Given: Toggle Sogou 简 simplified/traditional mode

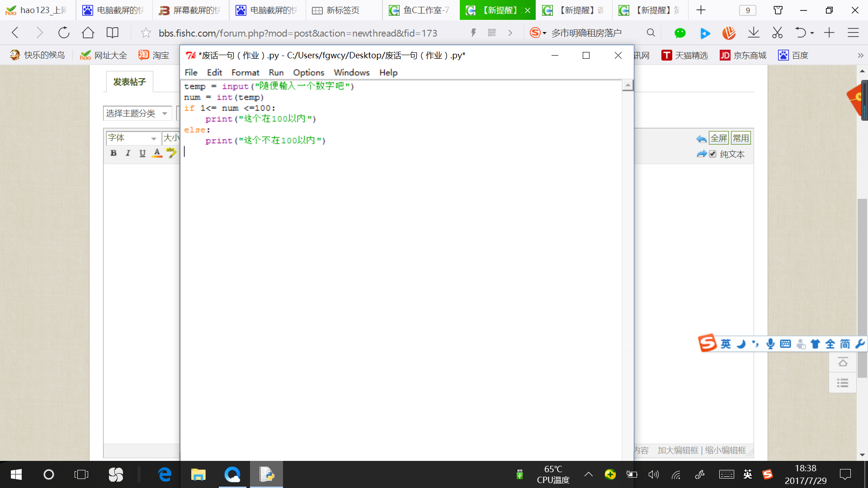Looking at the screenshot, I should click(845, 344).
